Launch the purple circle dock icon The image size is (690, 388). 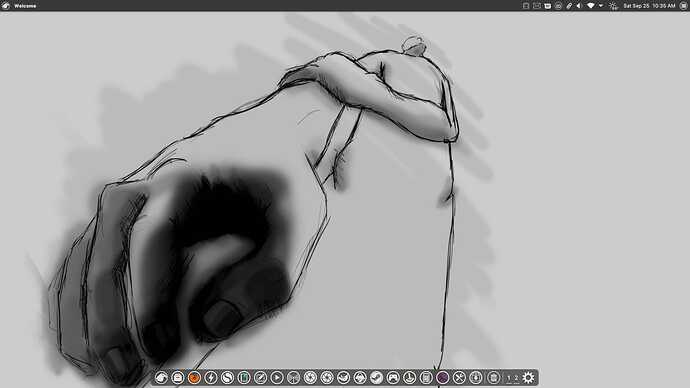tap(443, 377)
